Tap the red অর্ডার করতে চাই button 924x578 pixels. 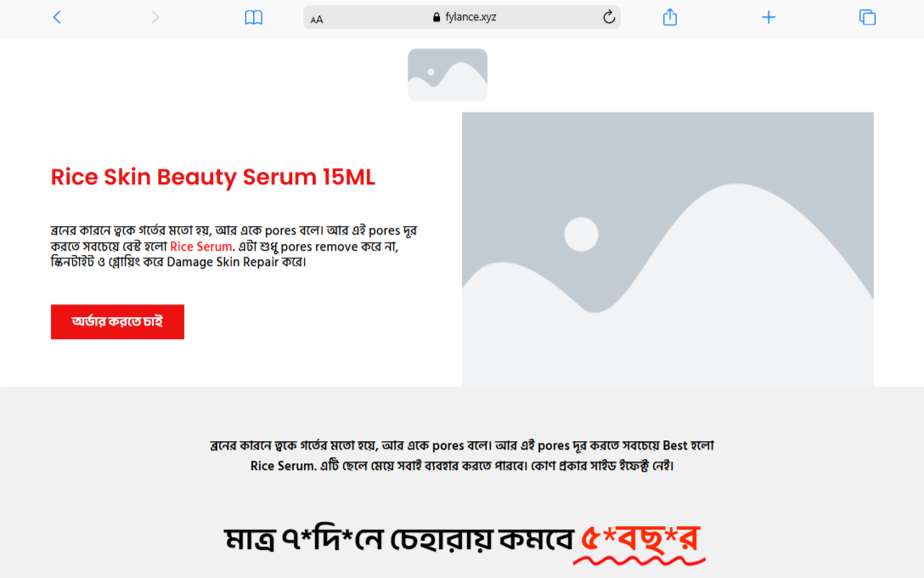click(117, 321)
